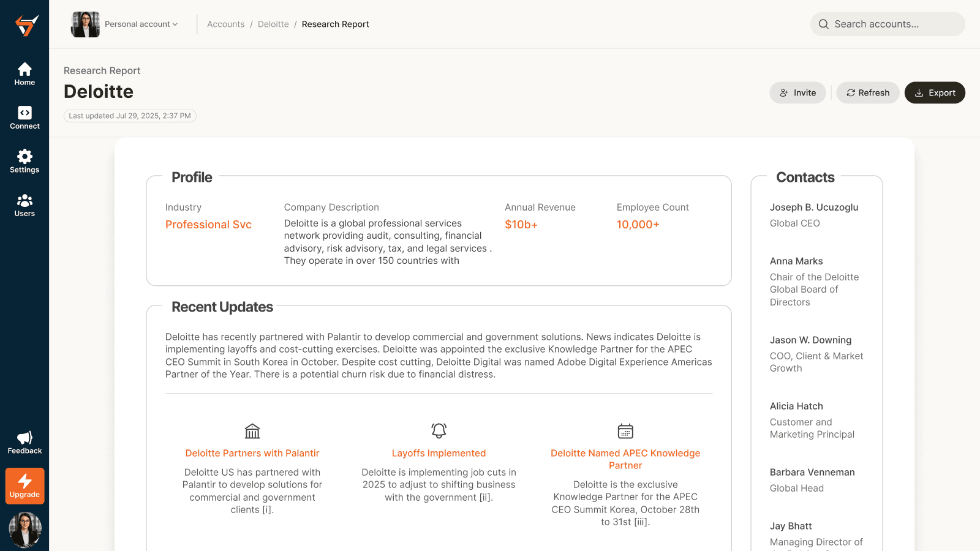Image resolution: width=980 pixels, height=551 pixels.
Task: Go to Home in the sidebar
Action: pos(24,74)
